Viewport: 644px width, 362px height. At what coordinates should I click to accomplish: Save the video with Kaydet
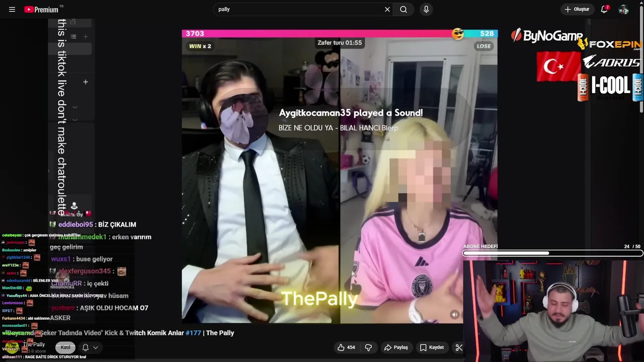click(432, 347)
